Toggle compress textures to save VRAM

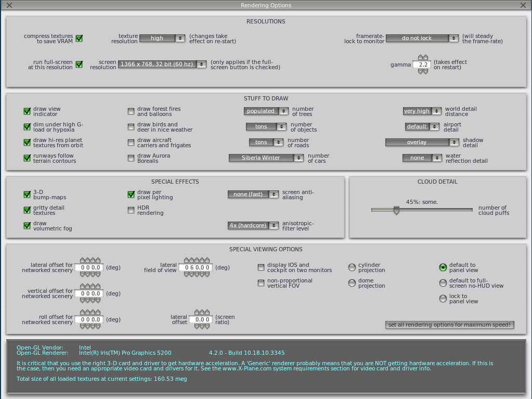point(79,38)
